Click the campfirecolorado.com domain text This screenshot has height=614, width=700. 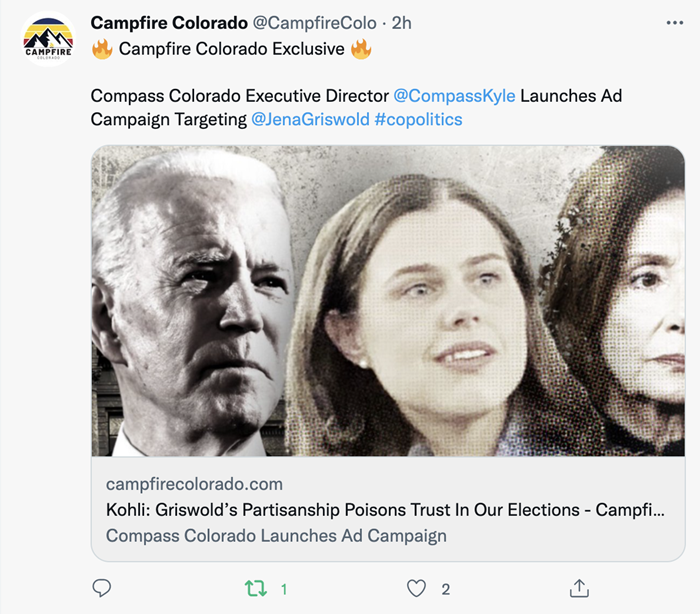[x=194, y=484]
